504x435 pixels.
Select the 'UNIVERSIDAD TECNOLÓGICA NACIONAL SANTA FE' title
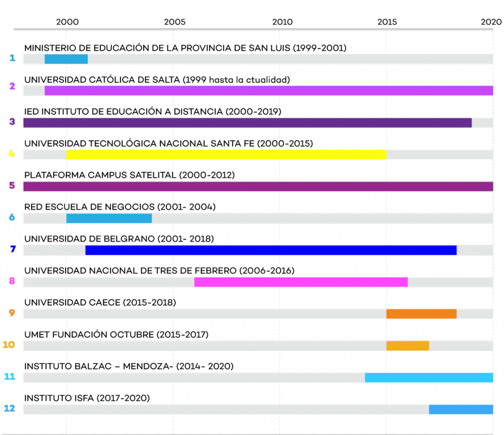[x=139, y=143]
